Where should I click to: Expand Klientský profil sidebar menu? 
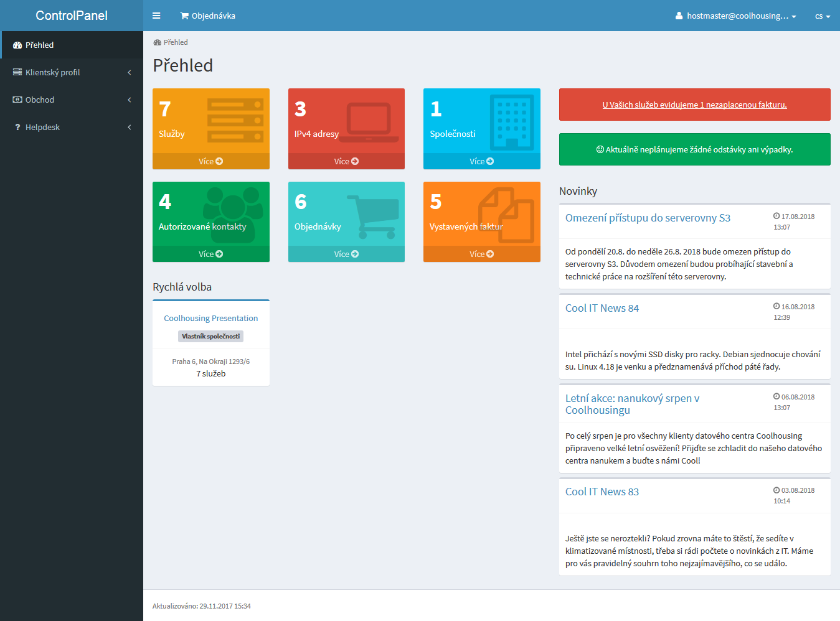[72, 72]
